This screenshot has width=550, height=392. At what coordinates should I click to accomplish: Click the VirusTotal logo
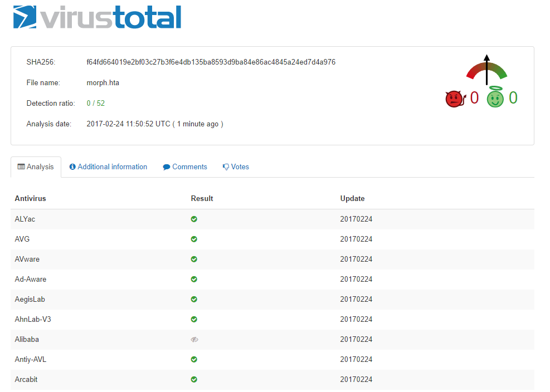point(97,17)
